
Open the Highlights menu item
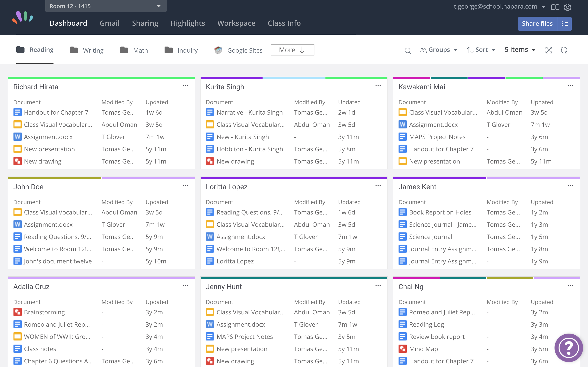[x=188, y=23]
